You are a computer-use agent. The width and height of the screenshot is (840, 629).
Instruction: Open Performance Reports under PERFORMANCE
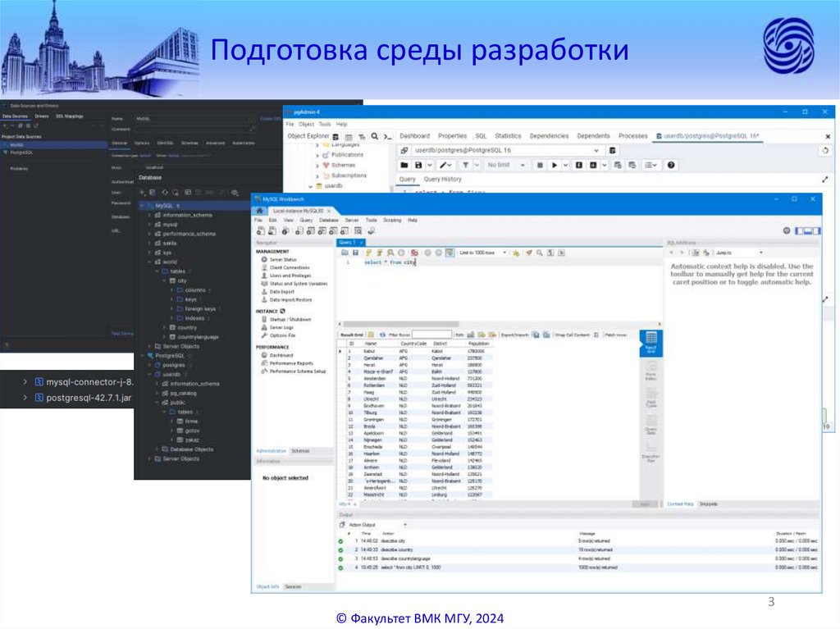point(291,363)
